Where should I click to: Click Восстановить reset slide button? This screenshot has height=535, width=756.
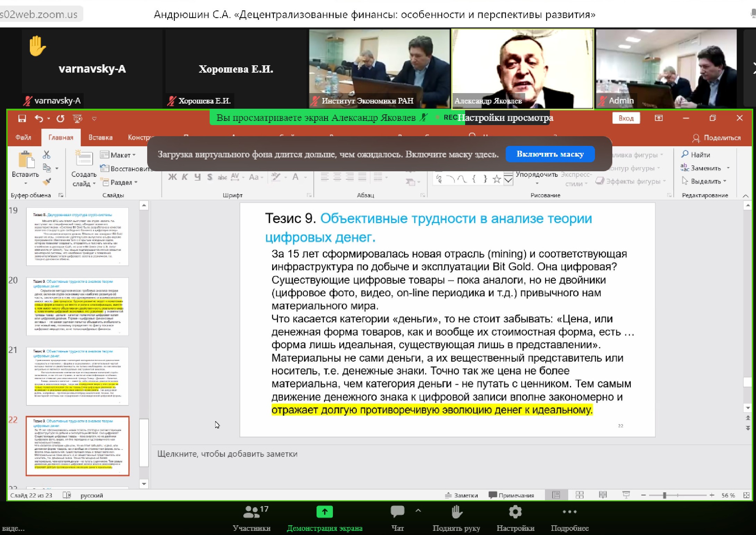click(x=127, y=168)
